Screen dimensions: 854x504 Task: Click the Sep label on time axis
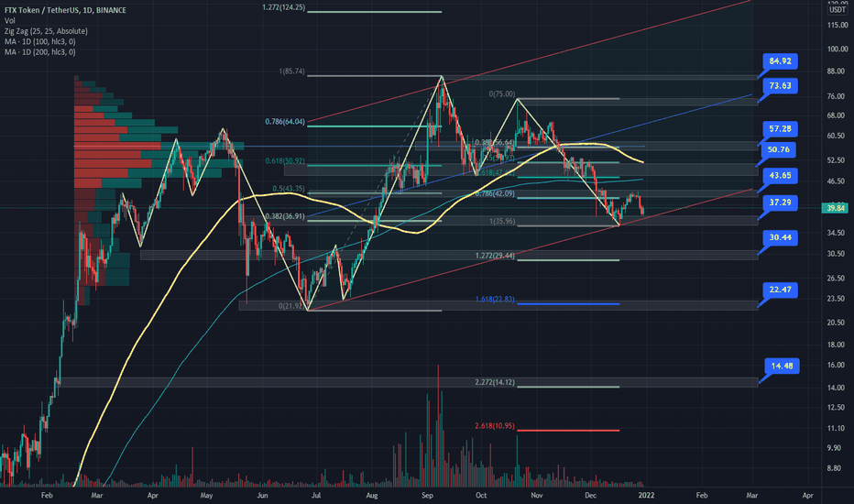coord(427,495)
